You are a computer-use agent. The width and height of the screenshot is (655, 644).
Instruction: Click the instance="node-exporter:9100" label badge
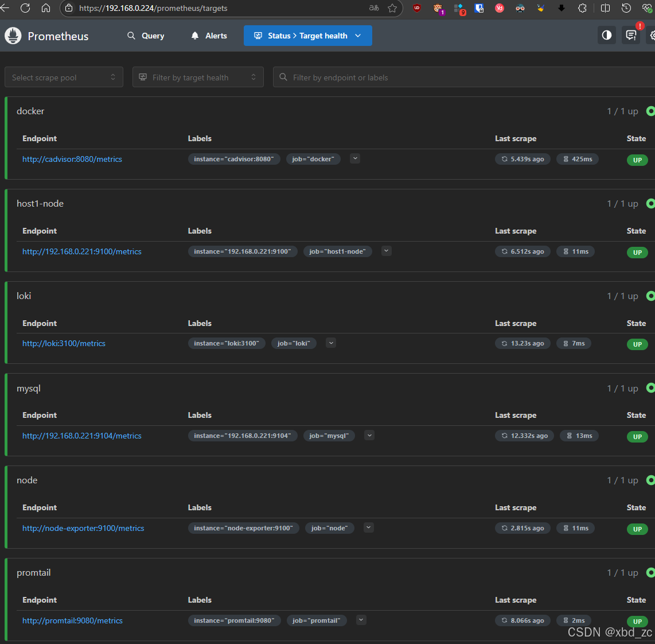pos(244,528)
